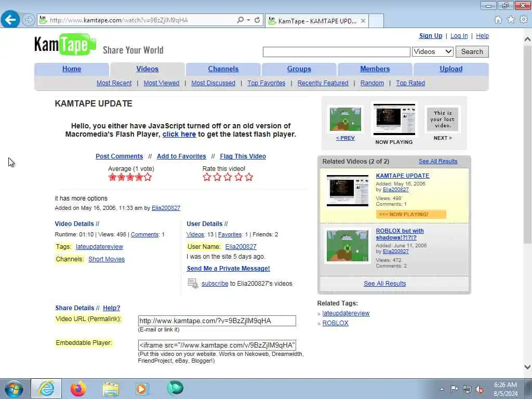Click the green globe taskbar icon
532x399 pixels.
[175, 389]
